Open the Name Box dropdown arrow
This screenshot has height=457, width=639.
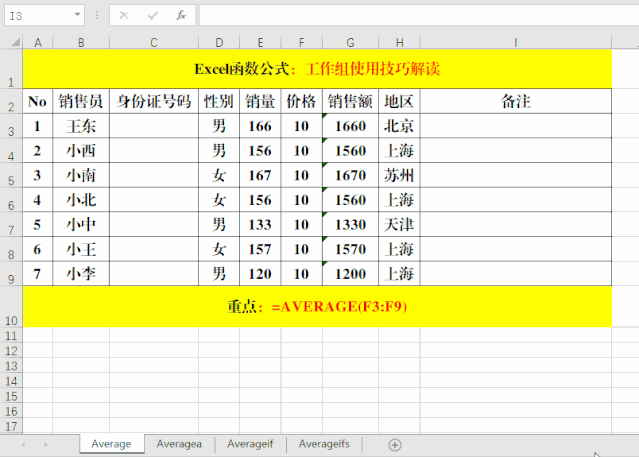coord(78,16)
